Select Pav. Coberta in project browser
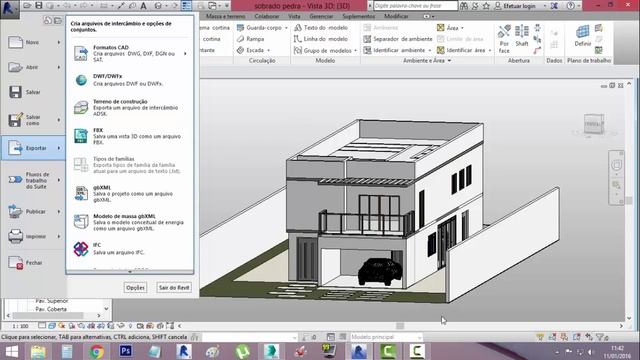Screen dimensions: 640x360 pos(51,309)
